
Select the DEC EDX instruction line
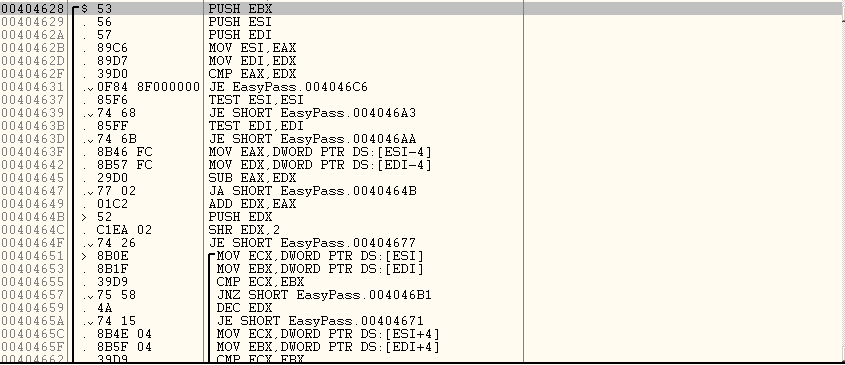click(244, 308)
